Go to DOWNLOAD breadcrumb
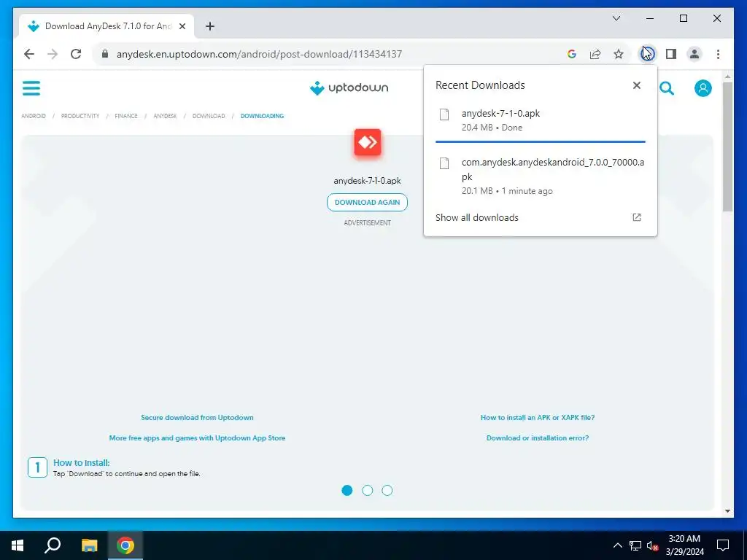747x560 pixels. [209, 116]
